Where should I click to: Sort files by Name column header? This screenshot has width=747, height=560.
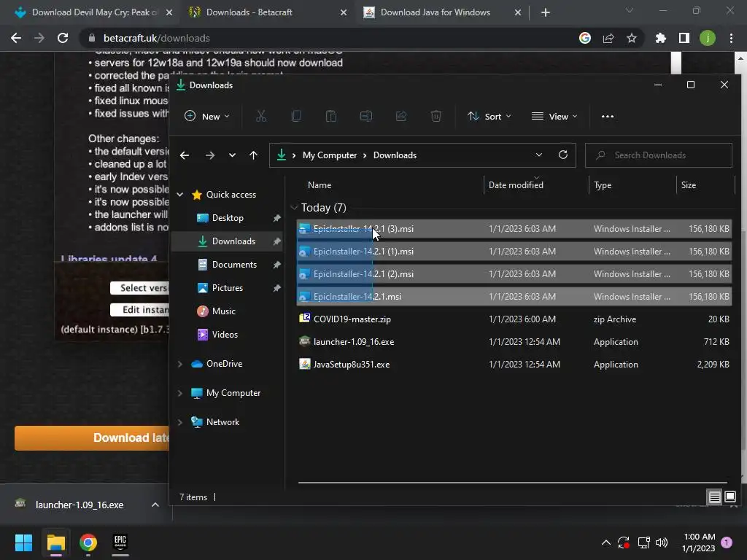point(320,184)
